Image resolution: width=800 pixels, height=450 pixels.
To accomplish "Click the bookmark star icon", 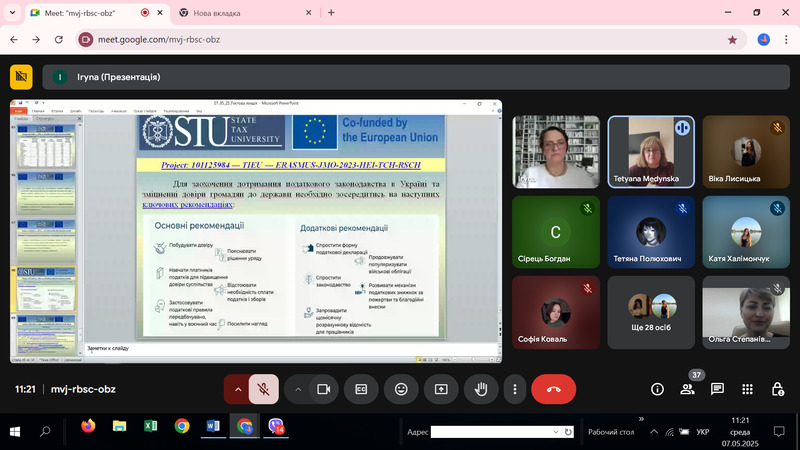I will click(x=732, y=40).
